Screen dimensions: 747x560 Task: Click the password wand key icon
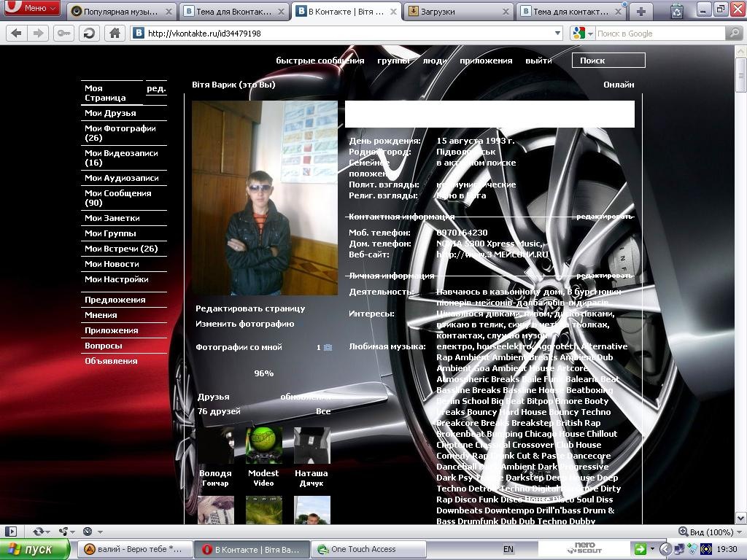click(x=63, y=33)
